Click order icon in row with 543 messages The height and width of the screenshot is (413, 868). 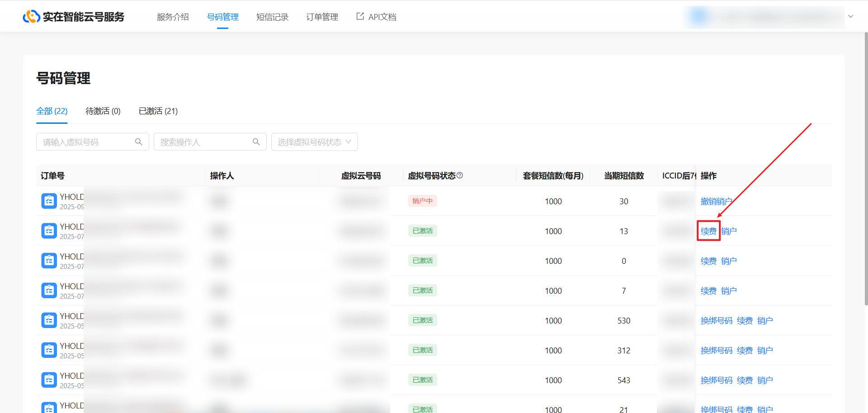tap(49, 380)
